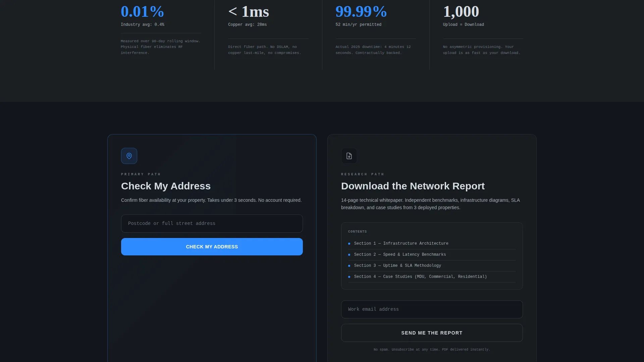Click the 99.99% uptime statistic
The width and height of the screenshot is (644, 362).
(x=361, y=12)
